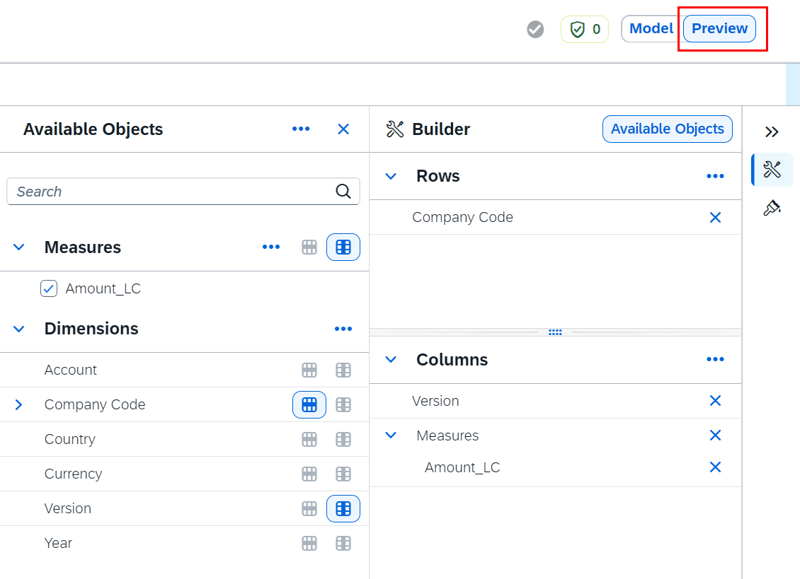Toggle Company Code in rows

[x=309, y=405]
